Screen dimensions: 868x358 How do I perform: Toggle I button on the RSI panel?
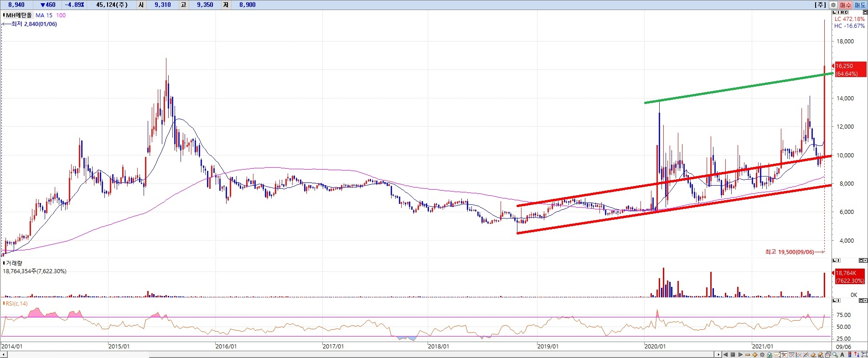point(838,301)
